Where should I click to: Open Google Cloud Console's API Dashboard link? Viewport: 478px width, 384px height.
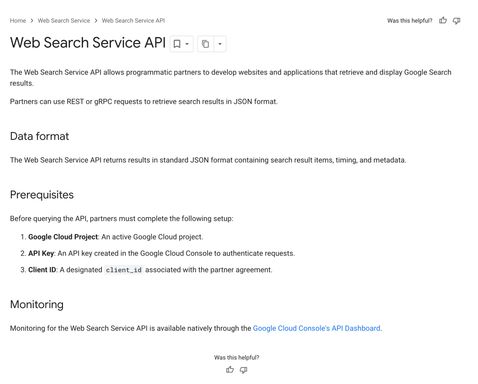316,328
